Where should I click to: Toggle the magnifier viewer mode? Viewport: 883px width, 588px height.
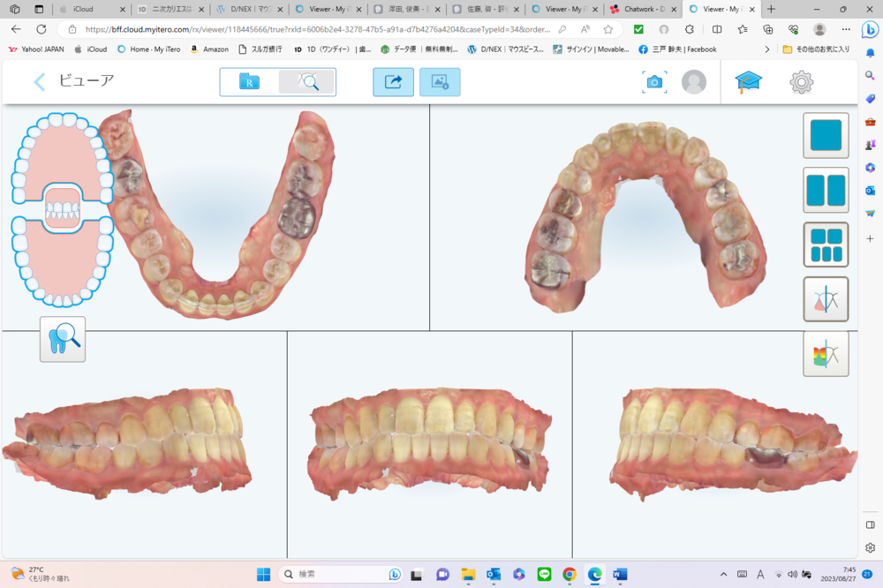307,82
